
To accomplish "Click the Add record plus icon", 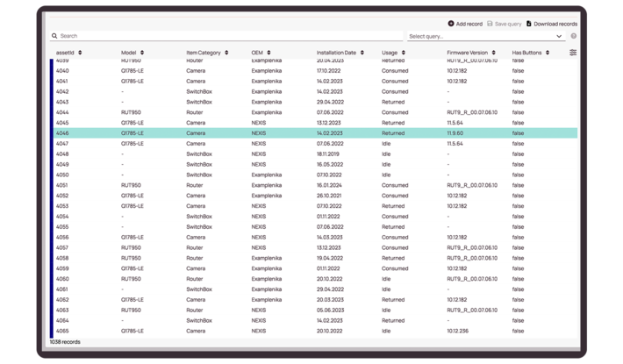I will pos(451,24).
